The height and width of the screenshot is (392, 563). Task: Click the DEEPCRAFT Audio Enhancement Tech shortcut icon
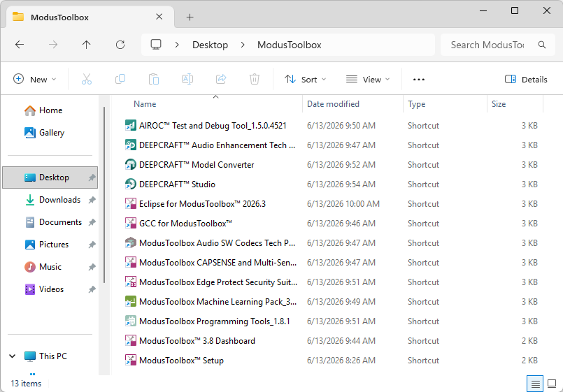(130, 145)
